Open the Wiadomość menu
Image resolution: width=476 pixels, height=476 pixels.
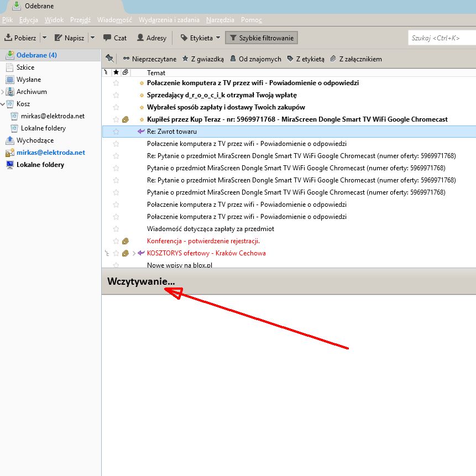114,20
